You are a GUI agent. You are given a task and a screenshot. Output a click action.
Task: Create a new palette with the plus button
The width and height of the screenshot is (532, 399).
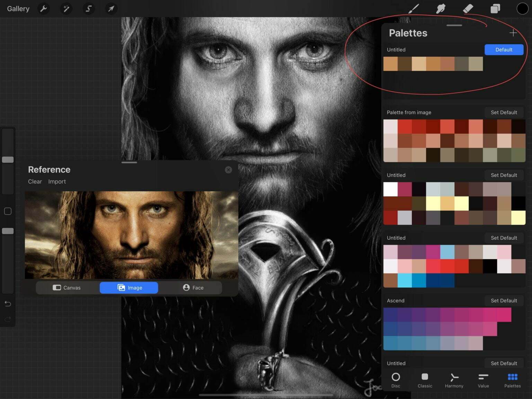513,33
